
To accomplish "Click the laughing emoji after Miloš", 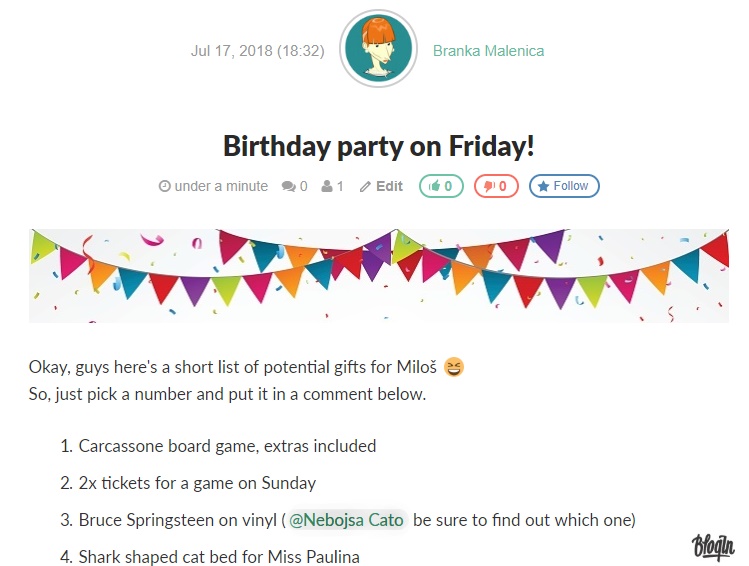I will pyautogui.click(x=454, y=367).
